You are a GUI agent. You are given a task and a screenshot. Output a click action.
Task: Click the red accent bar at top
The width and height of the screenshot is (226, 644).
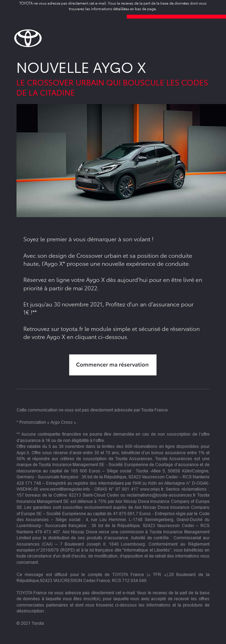(x=176, y=16)
